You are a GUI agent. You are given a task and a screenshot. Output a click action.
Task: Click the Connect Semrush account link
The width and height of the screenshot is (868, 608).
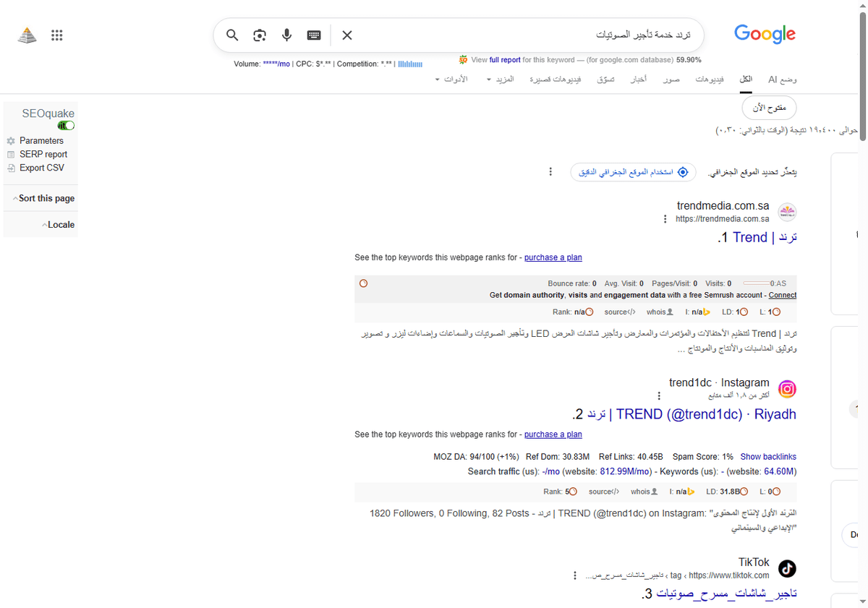[x=783, y=295]
